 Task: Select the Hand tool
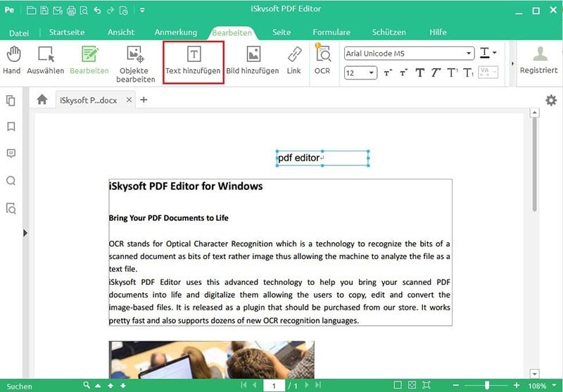click(12, 61)
